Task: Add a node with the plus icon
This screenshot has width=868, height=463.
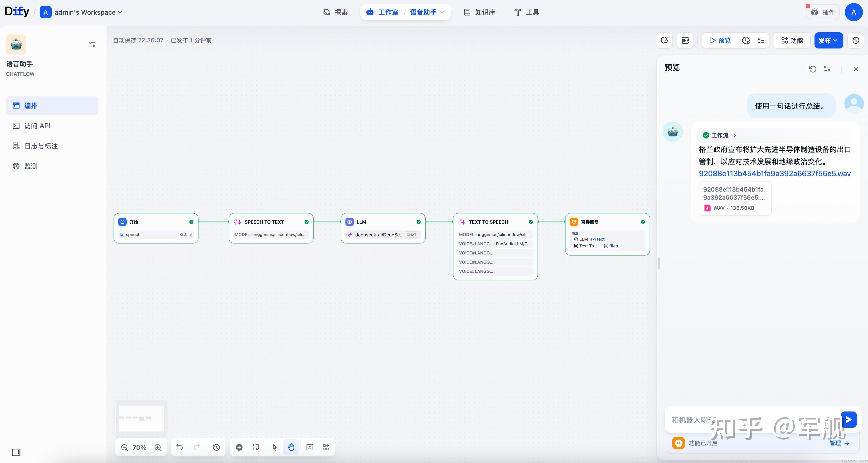Action: point(239,448)
